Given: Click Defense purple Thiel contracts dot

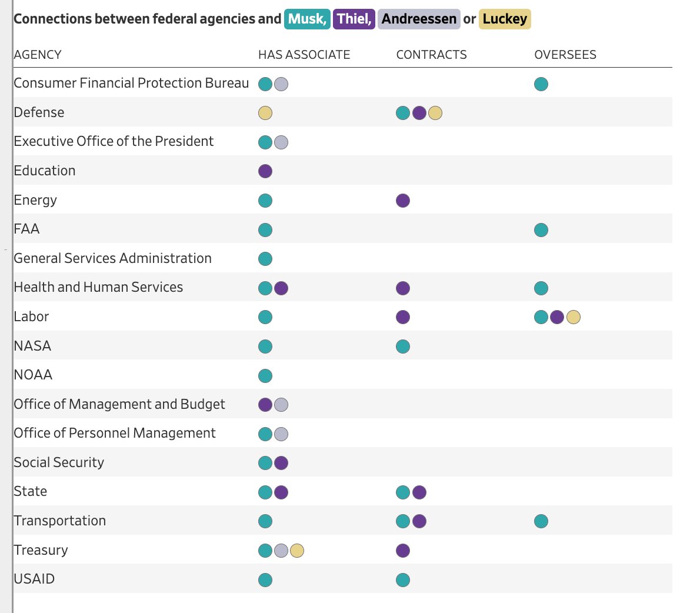Looking at the screenshot, I should tap(419, 113).
